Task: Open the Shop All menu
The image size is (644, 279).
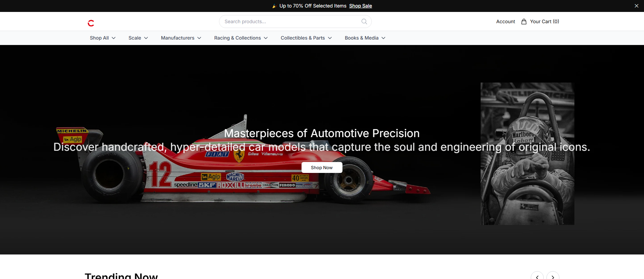Action: pos(103,38)
